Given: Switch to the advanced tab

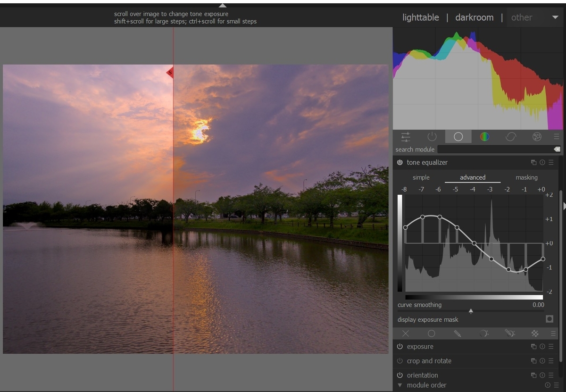Looking at the screenshot, I should click(x=473, y=177).
